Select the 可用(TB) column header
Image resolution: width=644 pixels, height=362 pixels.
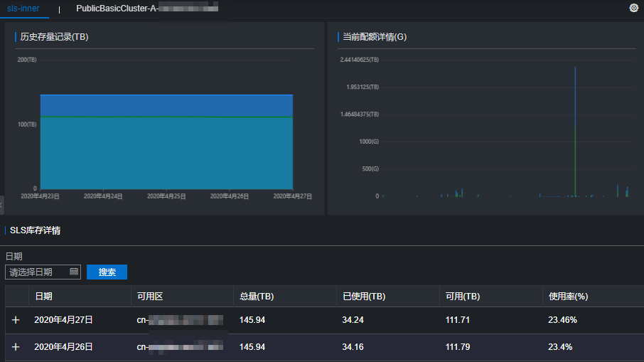(463, 297)
